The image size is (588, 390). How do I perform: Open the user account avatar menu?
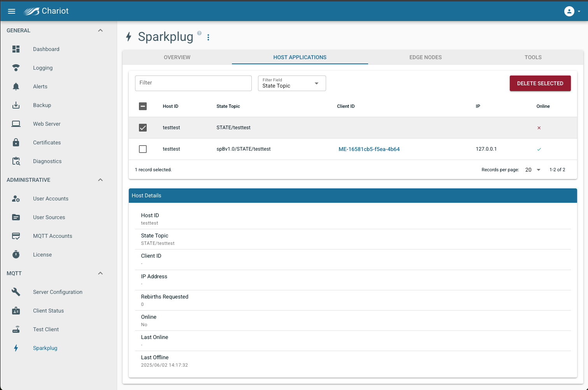[x=569, y=11]
